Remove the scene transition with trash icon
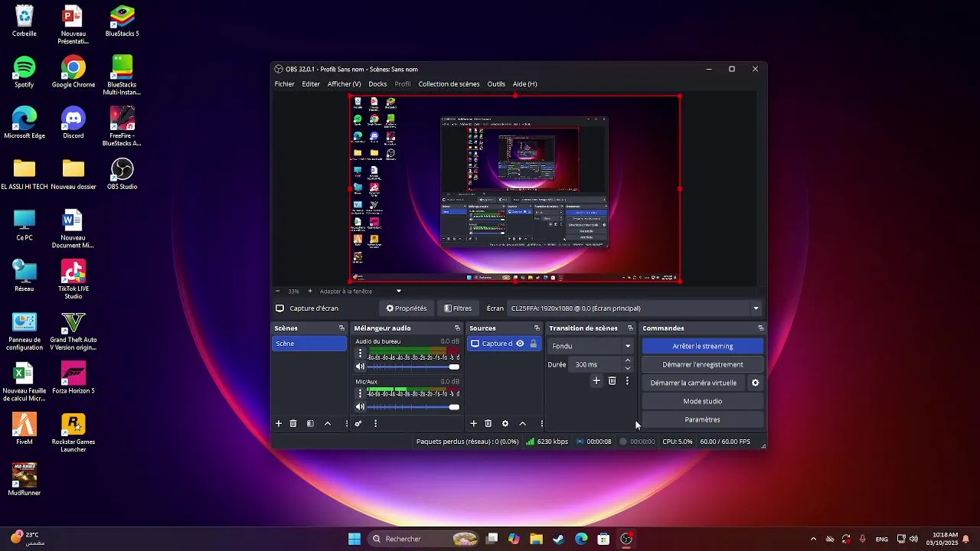The width and height of the screenshot is (980, 551). [x=612, y=380]
